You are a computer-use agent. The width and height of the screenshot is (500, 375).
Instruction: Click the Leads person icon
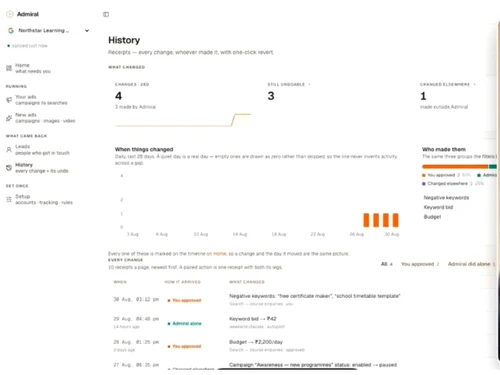pyautogui.click(x=9, y=150)
